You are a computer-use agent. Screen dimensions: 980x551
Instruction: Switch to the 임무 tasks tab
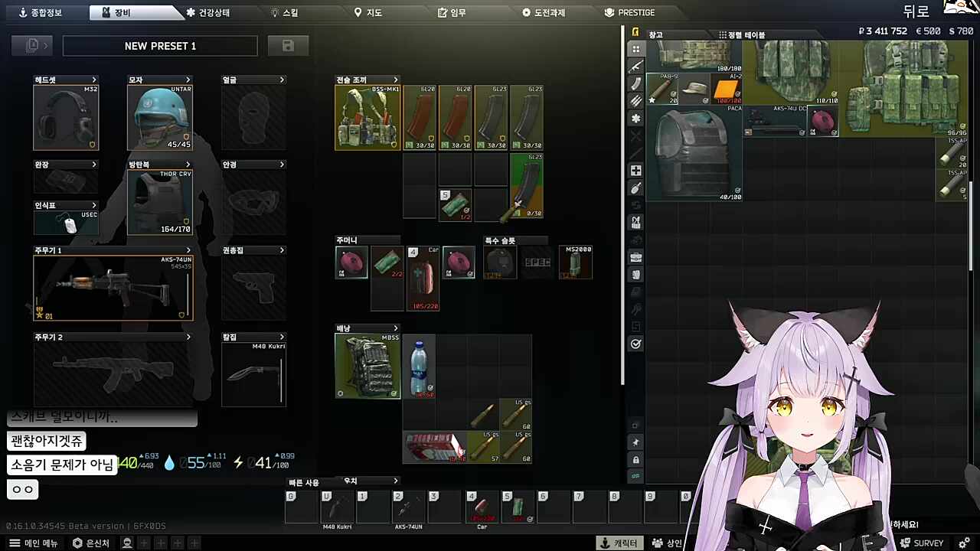click(x=452, y=12)
